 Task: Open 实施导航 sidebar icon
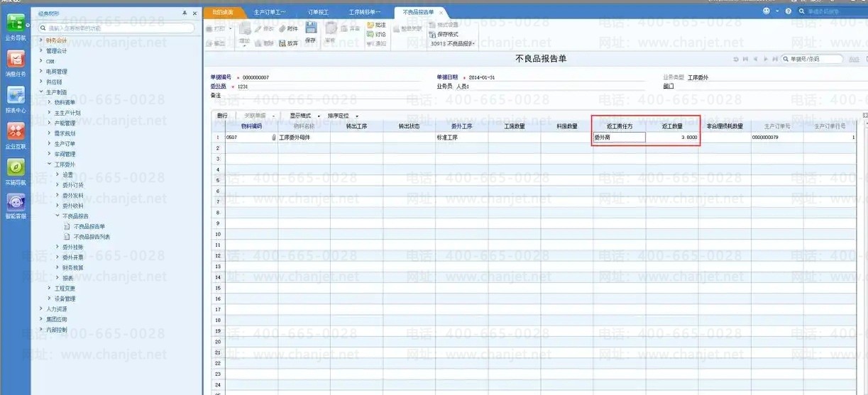click(15, 172)
